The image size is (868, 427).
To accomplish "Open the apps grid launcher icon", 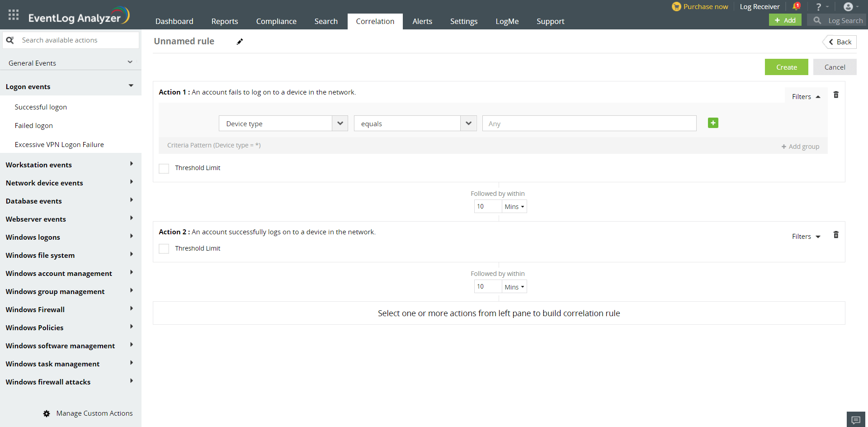I will click(14, 15).
